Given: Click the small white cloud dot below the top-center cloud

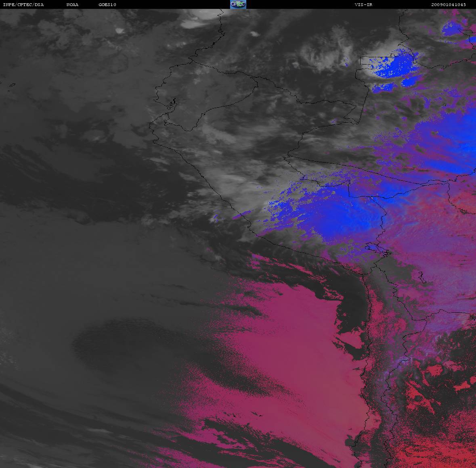Looking at the screenshot, I should [254, 34].
